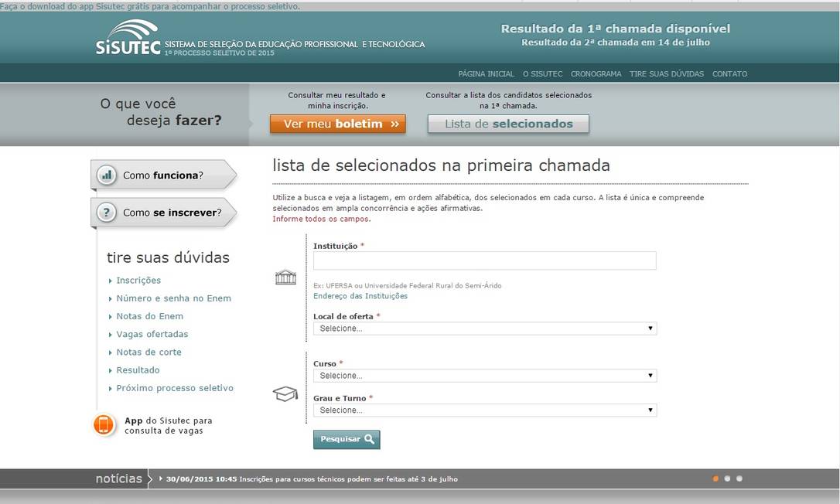Viewport: 840px width, 504px height.
Task: Go to Página Inicial in navigation
Action: coord(486,74)
